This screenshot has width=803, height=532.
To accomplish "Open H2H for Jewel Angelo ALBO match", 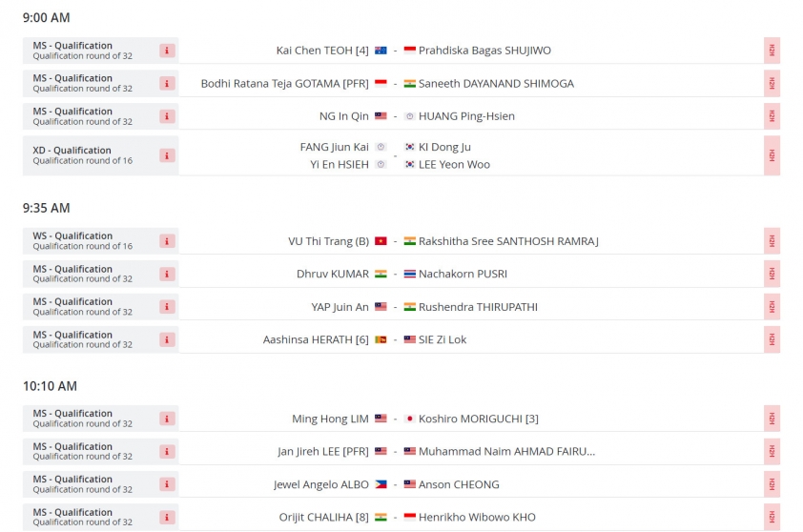I will click(772, 484).
